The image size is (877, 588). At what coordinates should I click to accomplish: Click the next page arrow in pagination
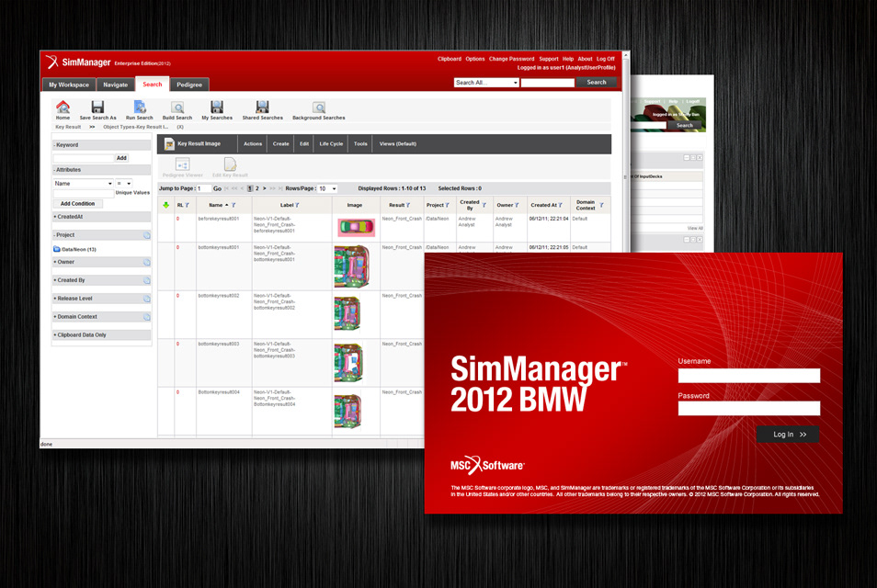[265, 188]
